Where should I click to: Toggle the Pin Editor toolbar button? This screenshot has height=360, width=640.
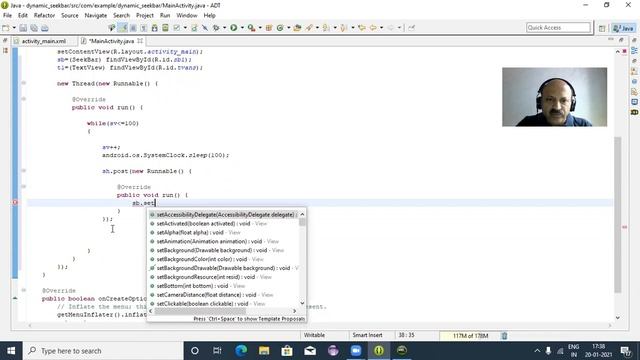[x=411, y=28]
